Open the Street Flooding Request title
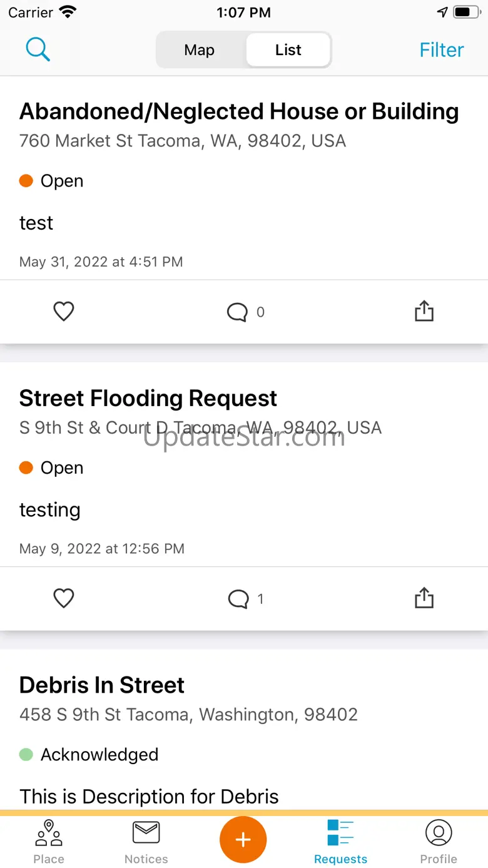This screenshot has width=488, height=868. [148, 399]
